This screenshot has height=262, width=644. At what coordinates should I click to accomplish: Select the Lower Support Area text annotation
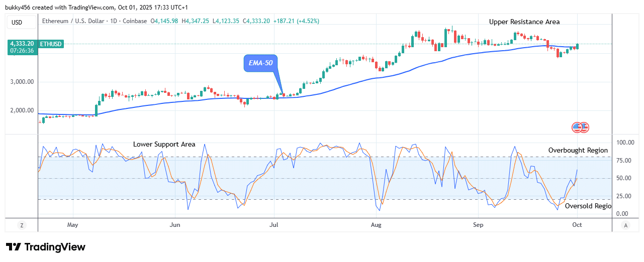164,145
